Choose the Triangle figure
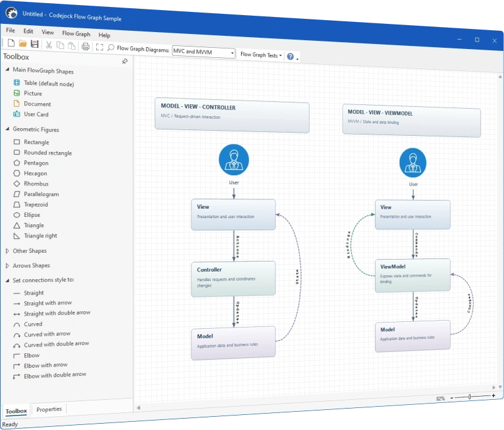Viewport: 504px width, 430px height. [28, 226]
